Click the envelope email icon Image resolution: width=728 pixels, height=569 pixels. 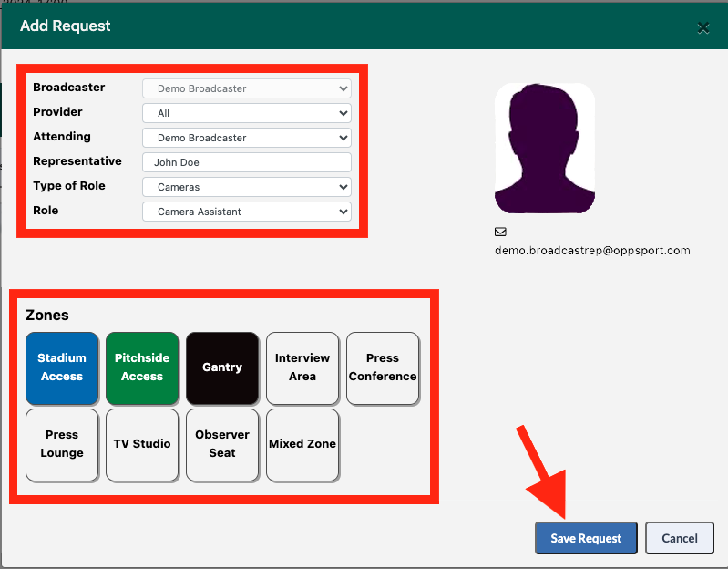(500, 232)
